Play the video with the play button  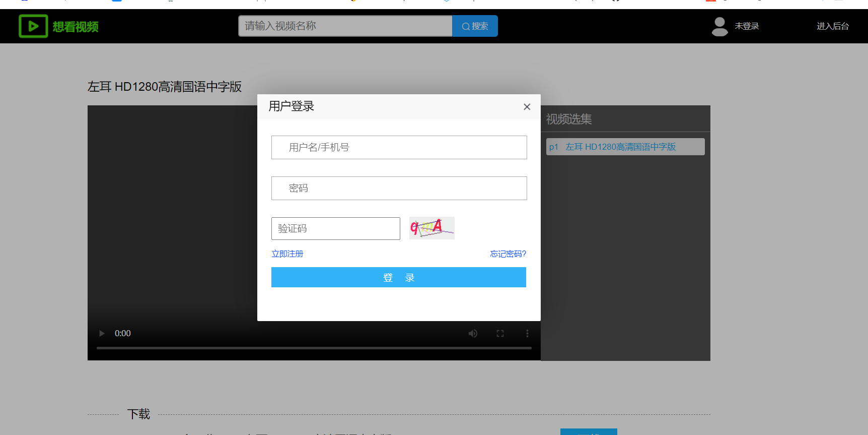tap(102, 333)
